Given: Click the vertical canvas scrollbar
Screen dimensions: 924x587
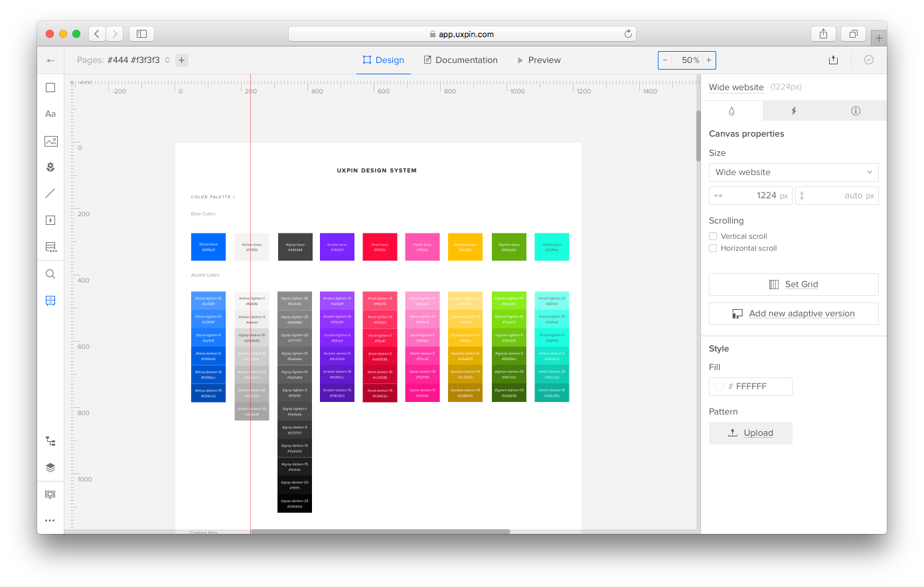Looking at the screenshot, I should [698, 135].
